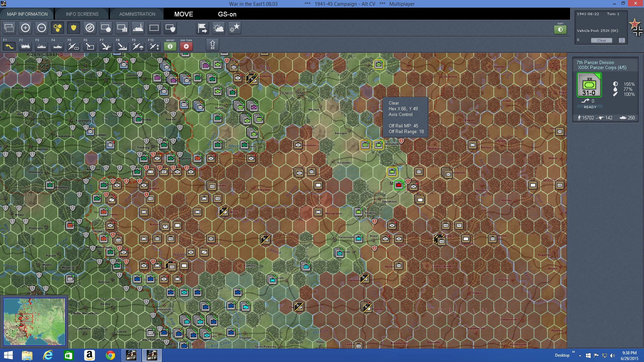This screenshot has width=644, height=362.
Task: Select F2 rail transport mode
Action: [25, 46]
